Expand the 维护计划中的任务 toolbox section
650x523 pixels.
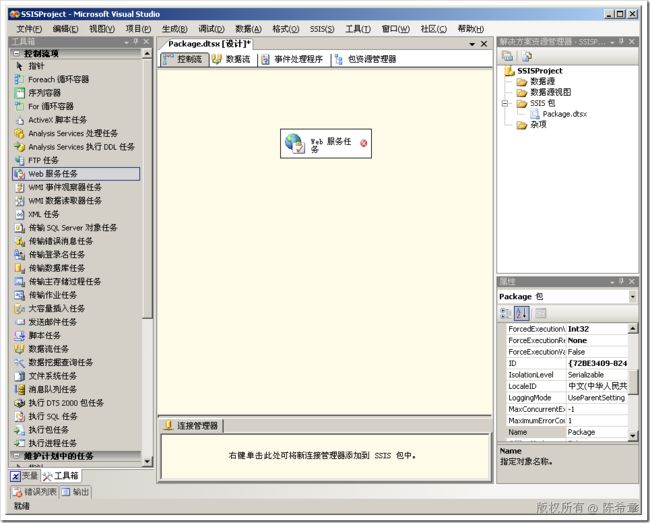[16, 456]
